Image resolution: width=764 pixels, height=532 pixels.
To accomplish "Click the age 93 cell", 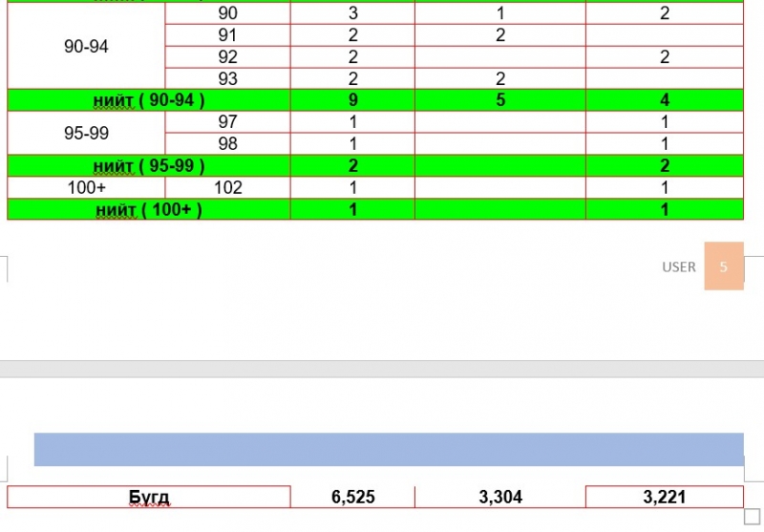I will click(x=227, y=79).
